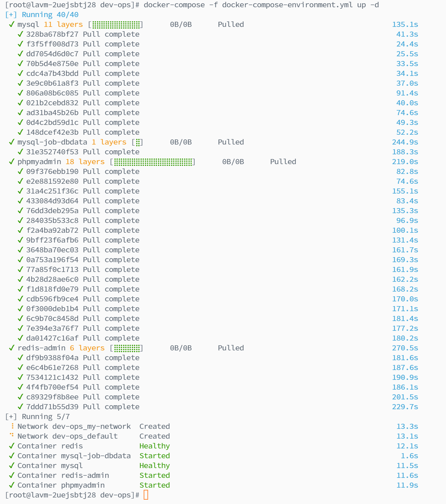446x504 pixels.
Task: Click layer hash 3648ba70ec03
Action: click(52, 250)
